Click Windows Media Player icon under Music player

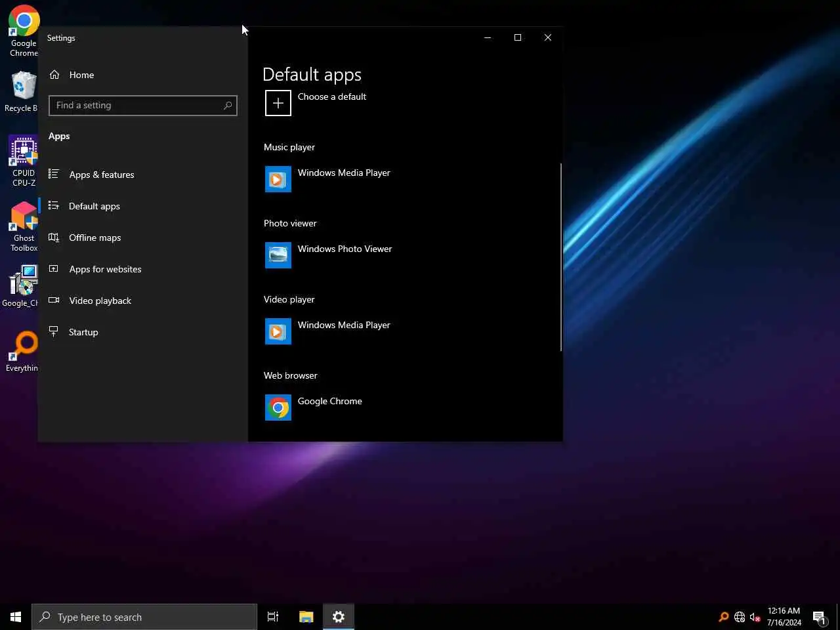(278, 179)
